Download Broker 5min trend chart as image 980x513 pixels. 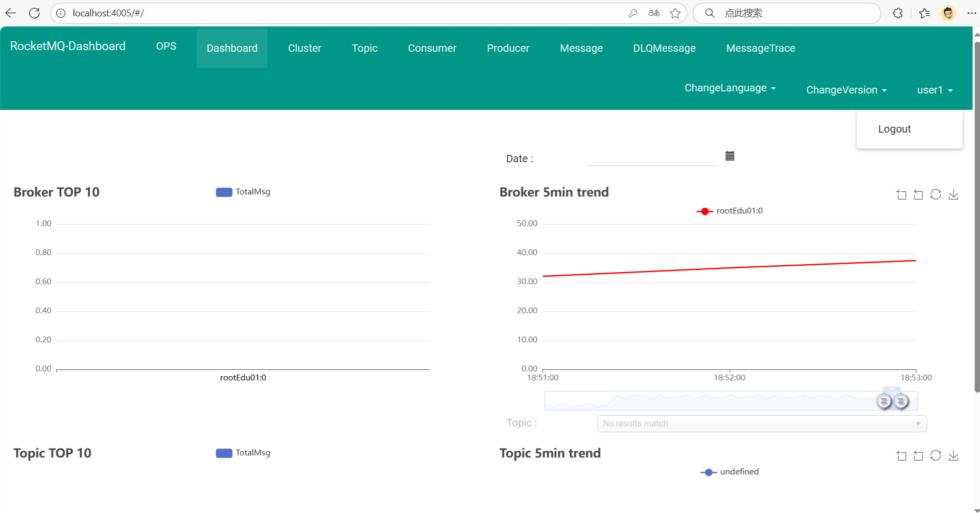coord(953,195)
